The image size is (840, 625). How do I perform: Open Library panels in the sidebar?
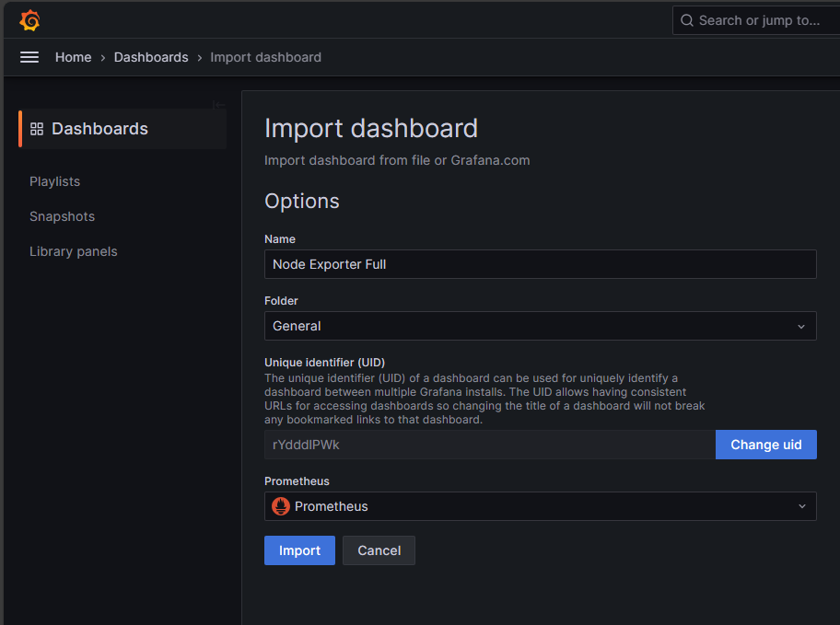click(x=74, y=251)
